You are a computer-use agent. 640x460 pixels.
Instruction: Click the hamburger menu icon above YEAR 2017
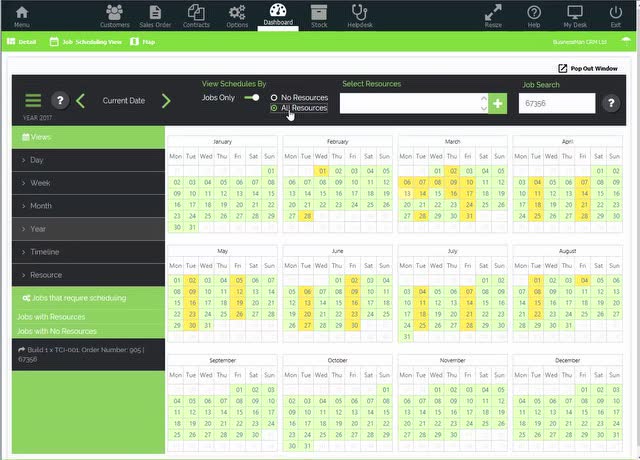[x=33, y=100]
